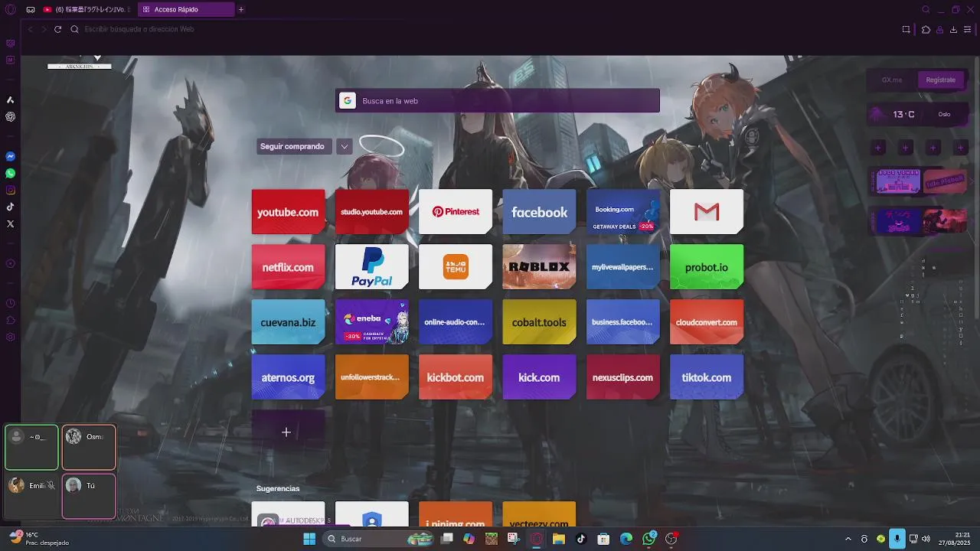The width and height of the screenshot is (980, 551).
Task: Open the TEMU speed dial
Action: click(x=456, y=267)
